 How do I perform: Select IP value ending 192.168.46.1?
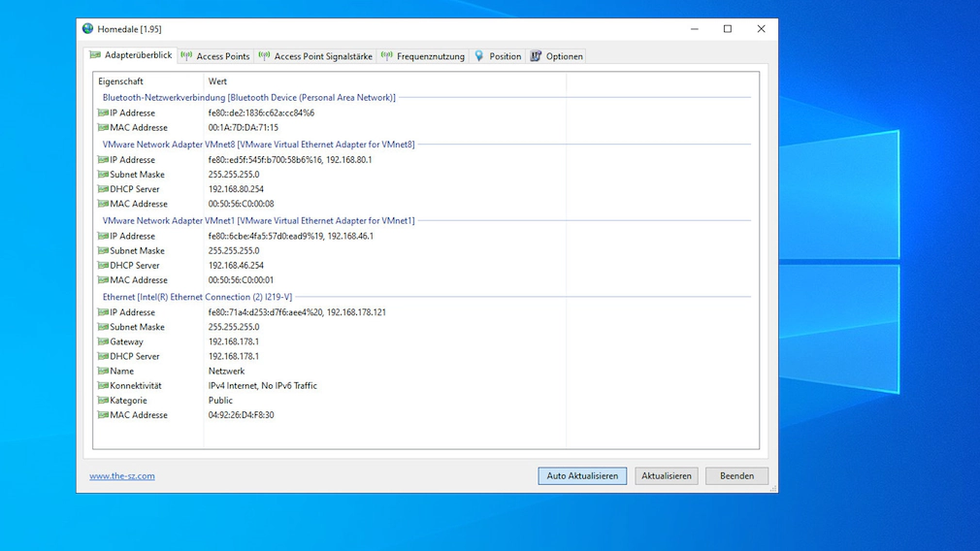click(x=291, y=236)
